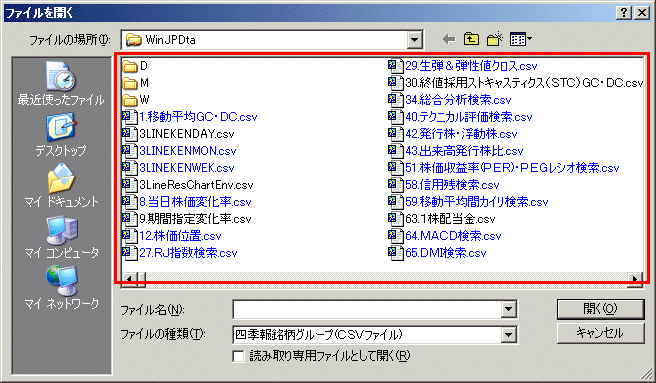
Task: Select file 51.株価収益率(PER)・PEGレシオ検索.csv
Action: coord(512,168)
